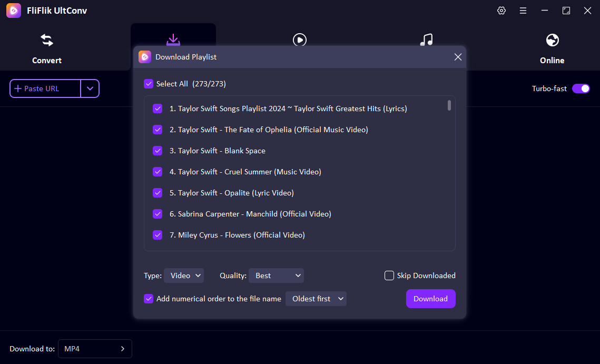The height and width of the screenshot is (364, 600).
Task: Click '5. Taylor Swift - Opalite (Lyric Video)' title
Action: pos(231,193)
